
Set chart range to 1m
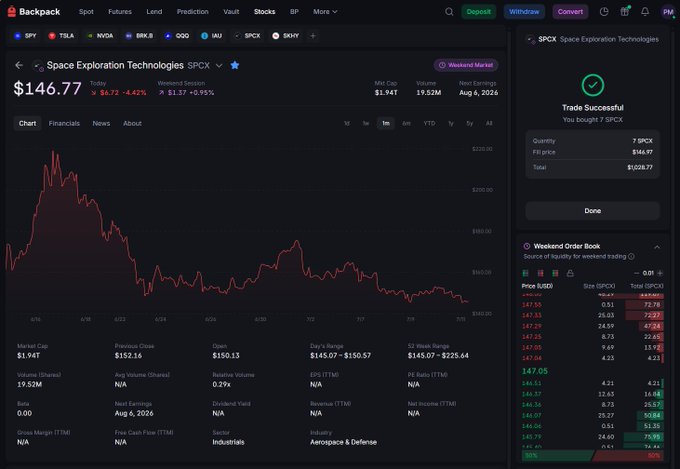click(386, 123)
